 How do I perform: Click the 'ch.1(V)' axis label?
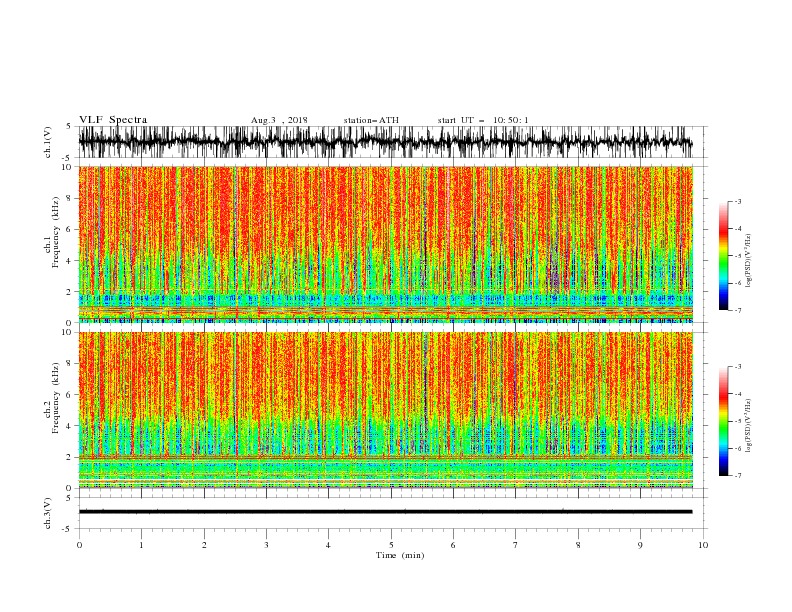coord(48,142)
